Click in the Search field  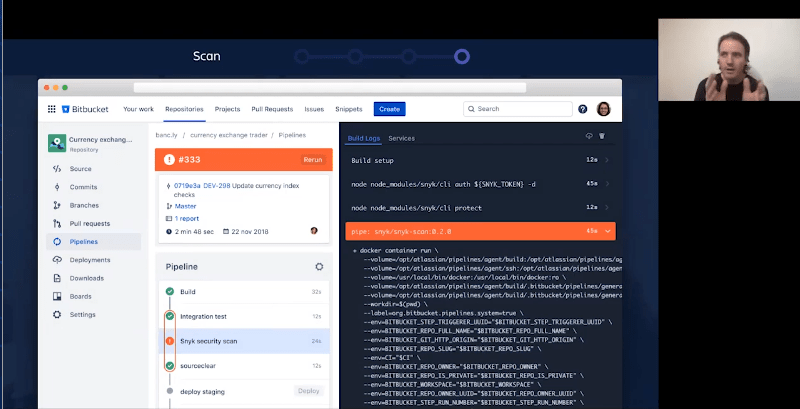(520, 109)
